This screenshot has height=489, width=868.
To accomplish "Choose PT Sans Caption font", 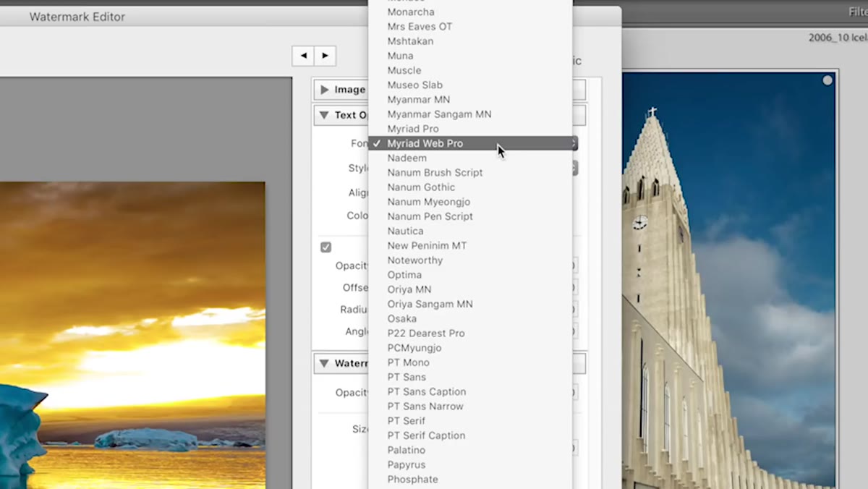I will tap(470, 391).
